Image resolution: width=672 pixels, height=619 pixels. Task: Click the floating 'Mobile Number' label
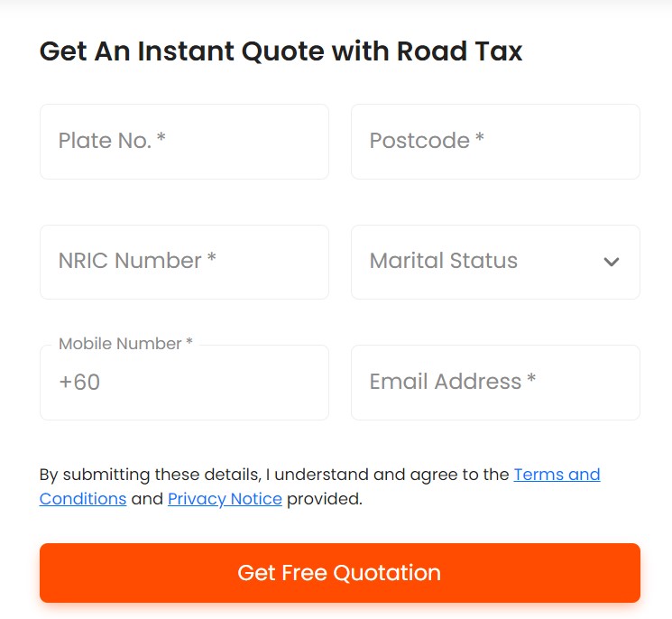pyautogui.click(x=120, y=344)
